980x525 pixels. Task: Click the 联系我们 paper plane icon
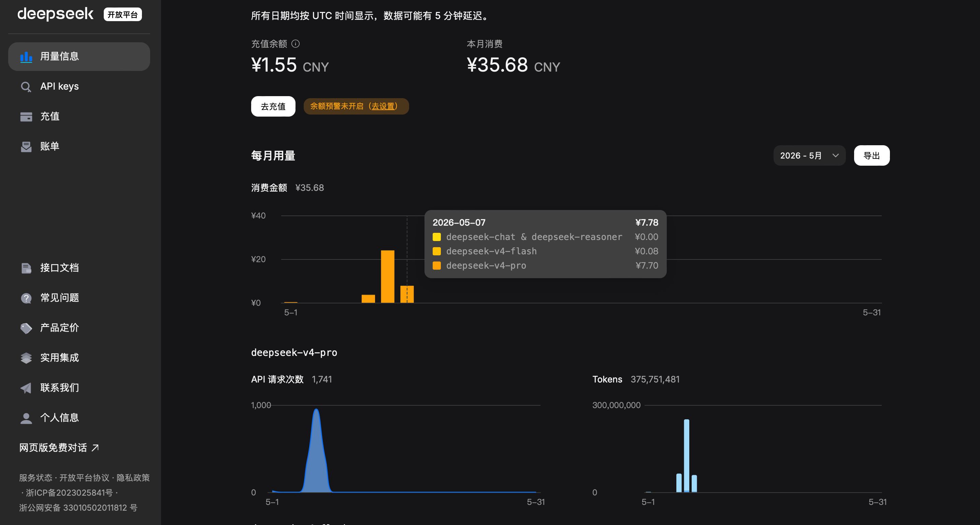[26, 388]
